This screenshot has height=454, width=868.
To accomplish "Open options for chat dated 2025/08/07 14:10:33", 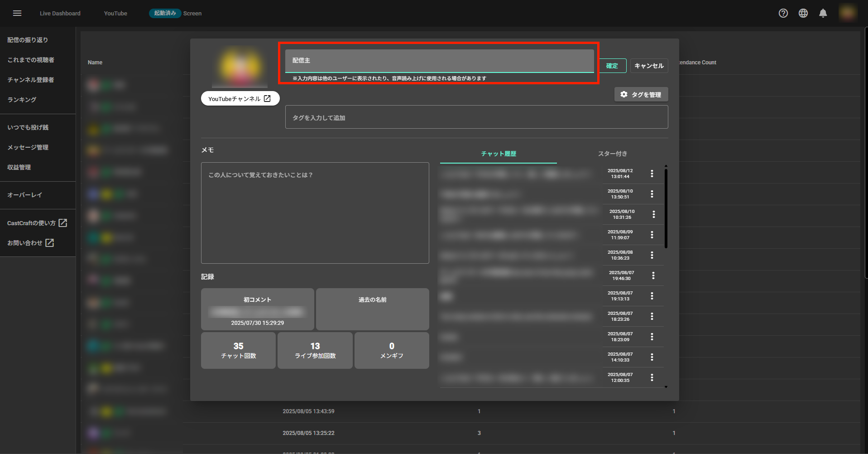I will 652,357.
